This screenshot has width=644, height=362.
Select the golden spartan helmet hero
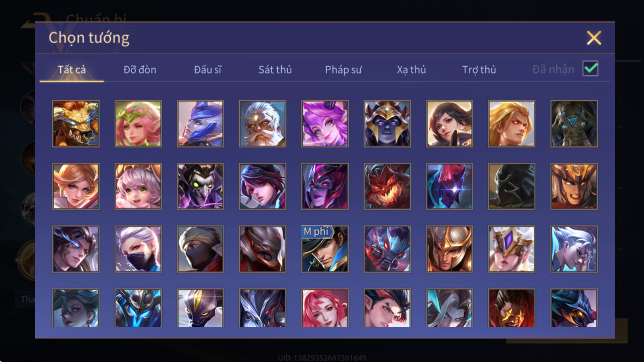point(449,249)
